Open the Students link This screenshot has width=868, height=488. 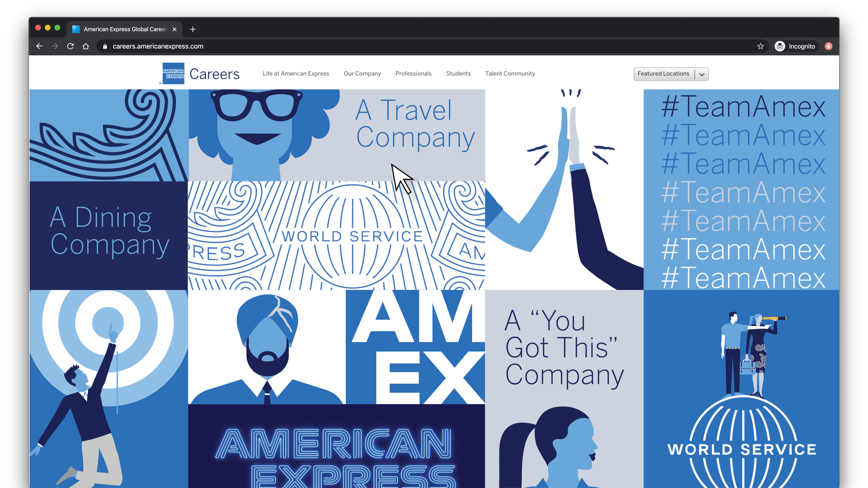458,74
